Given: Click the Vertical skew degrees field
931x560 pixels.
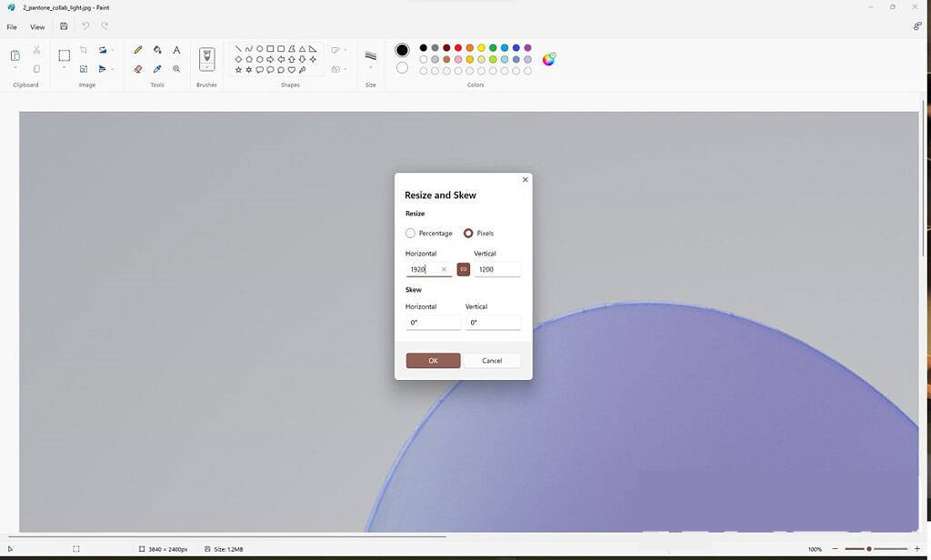Looking at the screenshot, I should click(493, 323).
